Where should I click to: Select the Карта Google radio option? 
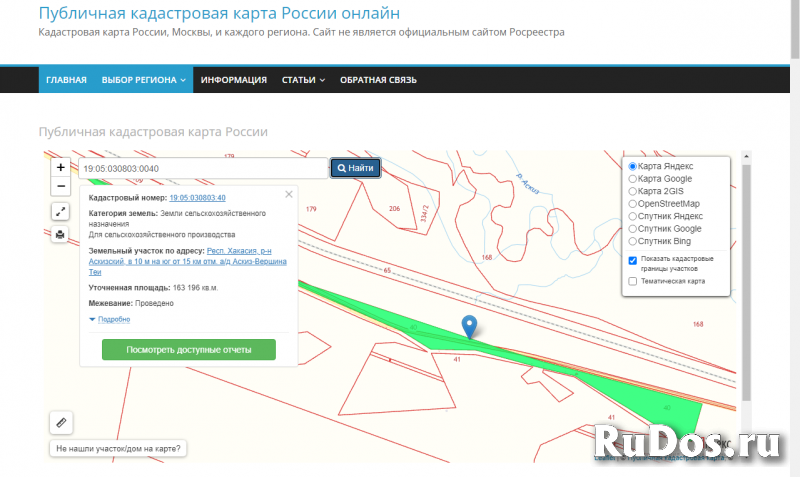click(x=633, y=178)
